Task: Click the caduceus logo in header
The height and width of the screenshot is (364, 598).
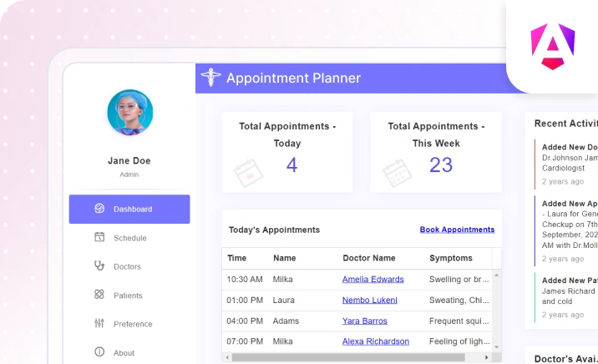Action: pyautogui.click(x=211, y=78)
